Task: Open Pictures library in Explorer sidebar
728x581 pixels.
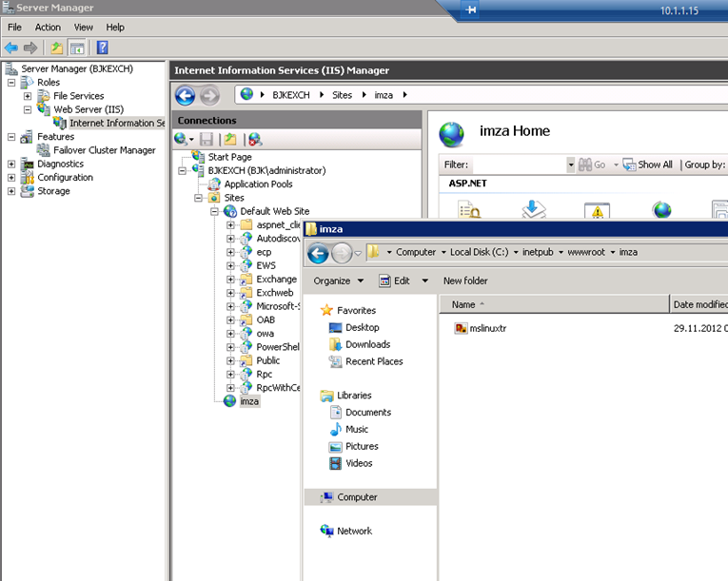Action: [353, 446]
